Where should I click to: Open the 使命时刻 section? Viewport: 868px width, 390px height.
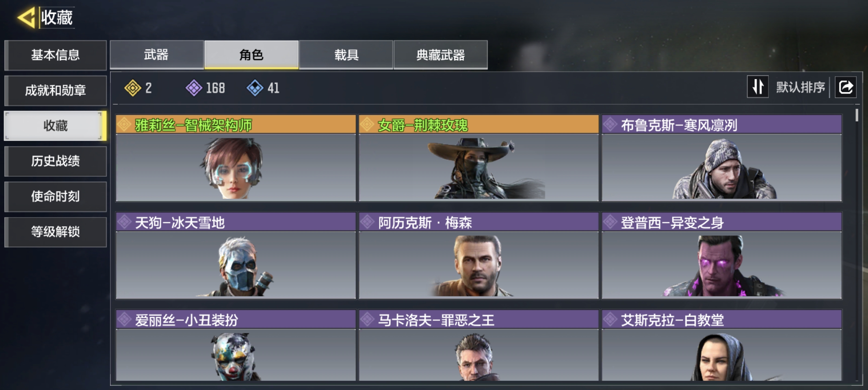[56, 197]
